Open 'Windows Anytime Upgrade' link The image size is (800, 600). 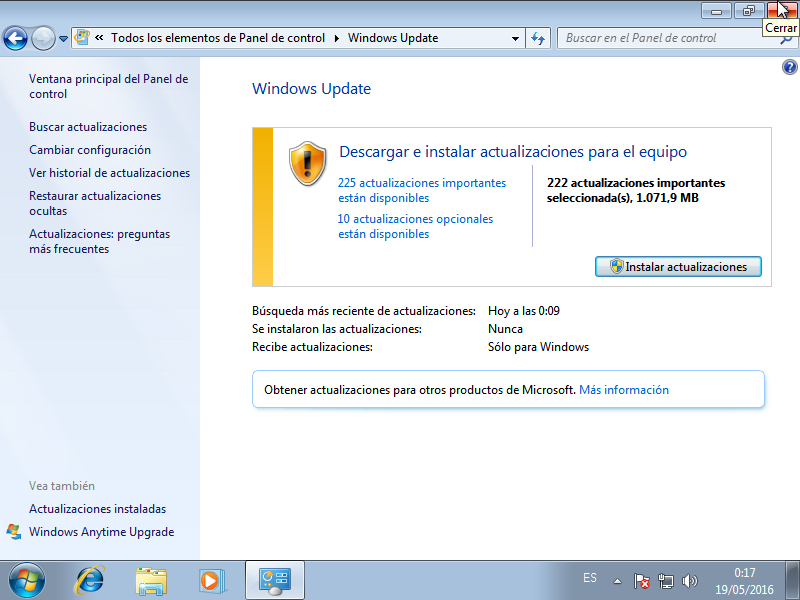pos(102,532)
